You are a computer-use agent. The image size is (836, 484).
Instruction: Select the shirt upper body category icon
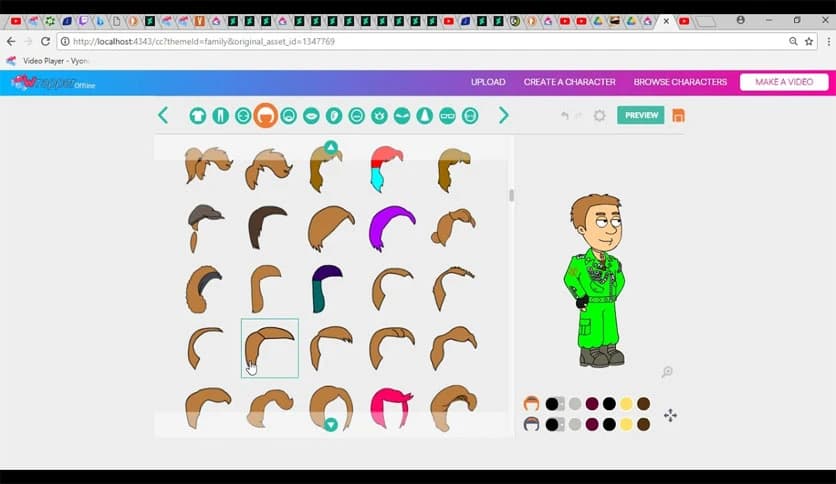pyautogui.click(x=198, y=116)
